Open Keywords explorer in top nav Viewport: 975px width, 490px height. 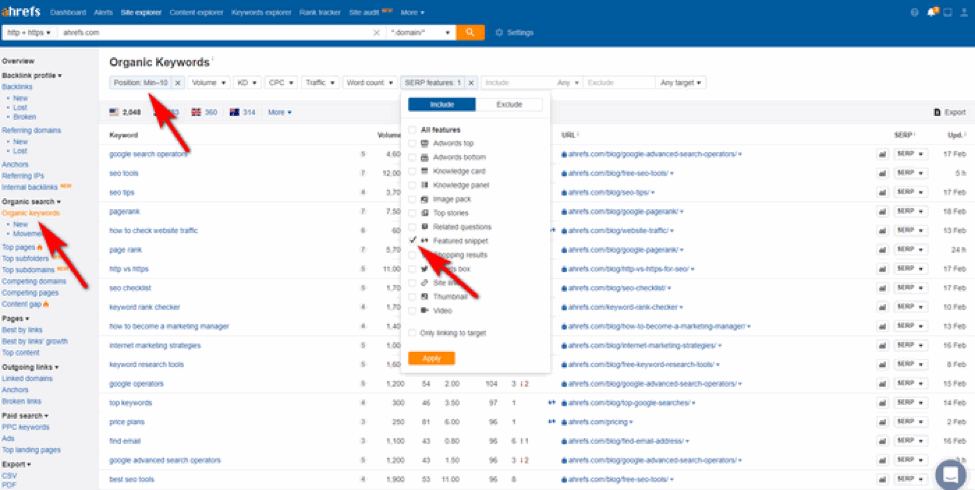click(262, 12)
